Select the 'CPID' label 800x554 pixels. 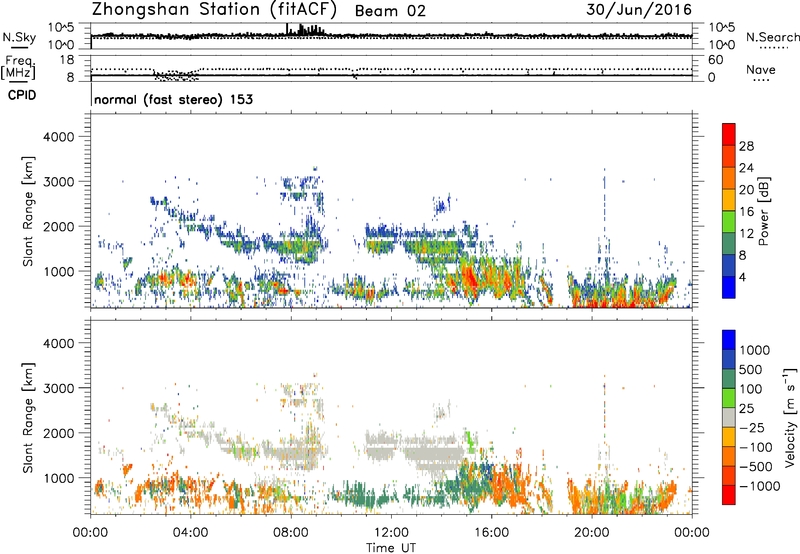tap(22, 95)
